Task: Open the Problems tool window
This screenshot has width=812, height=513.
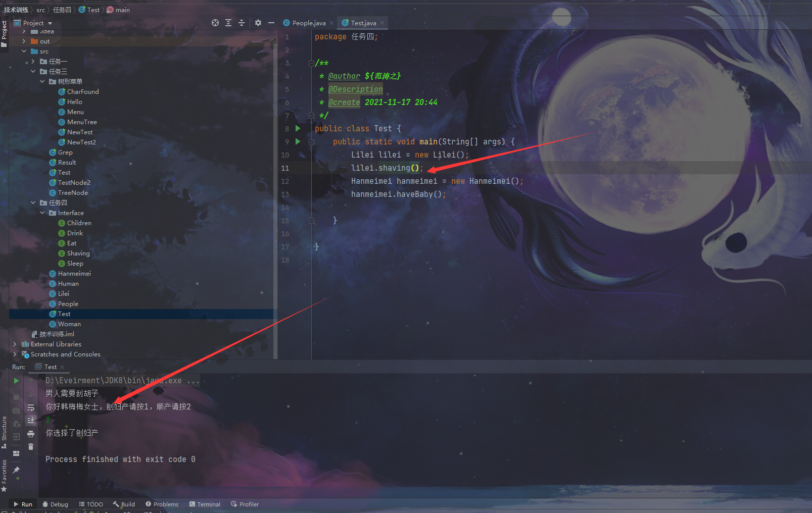Action: (162, 504)
